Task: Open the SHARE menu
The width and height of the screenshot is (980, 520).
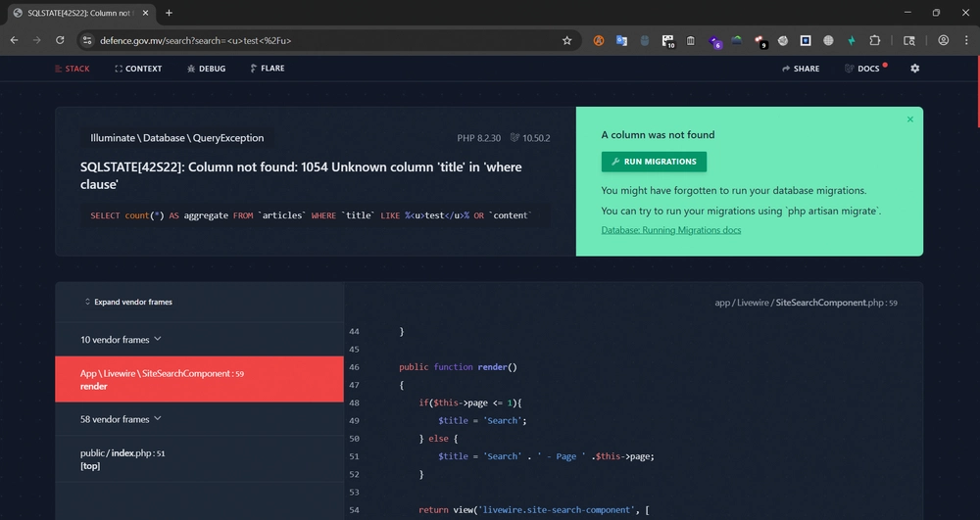Action: (801, 69)
